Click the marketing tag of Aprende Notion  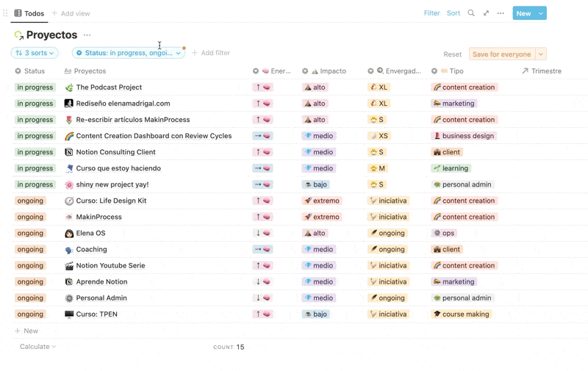[453, 282]
